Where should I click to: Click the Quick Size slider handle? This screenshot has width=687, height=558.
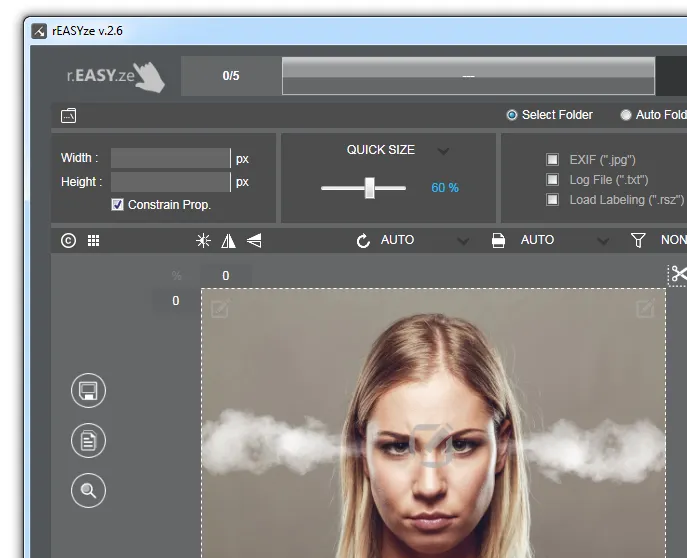coord(369,187)
